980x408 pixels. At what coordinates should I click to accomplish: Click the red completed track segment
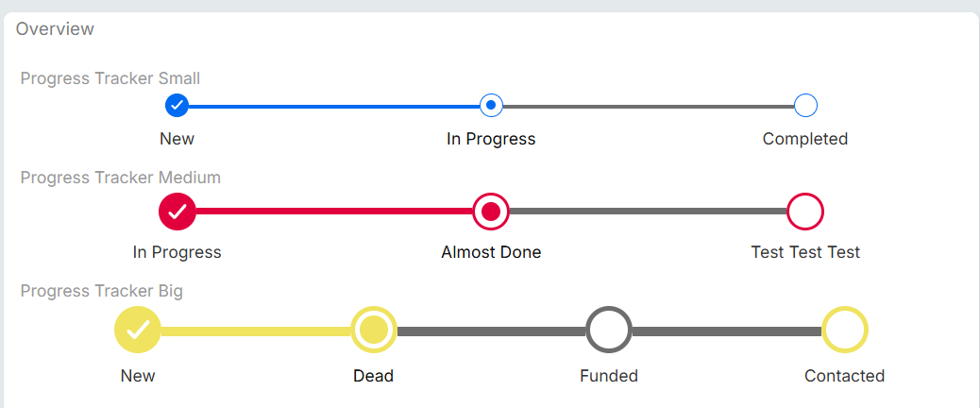coord(334,212)
